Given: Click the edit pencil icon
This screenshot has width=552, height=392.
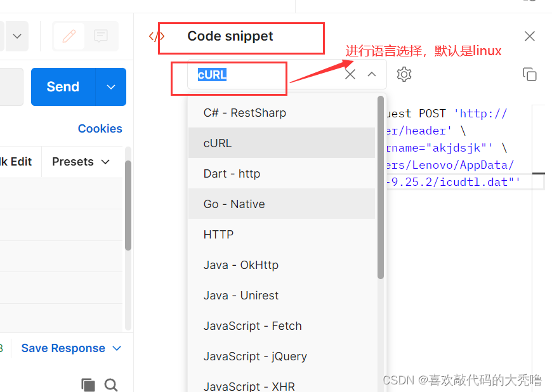Looking at the screenshot, I should (69, 36).
